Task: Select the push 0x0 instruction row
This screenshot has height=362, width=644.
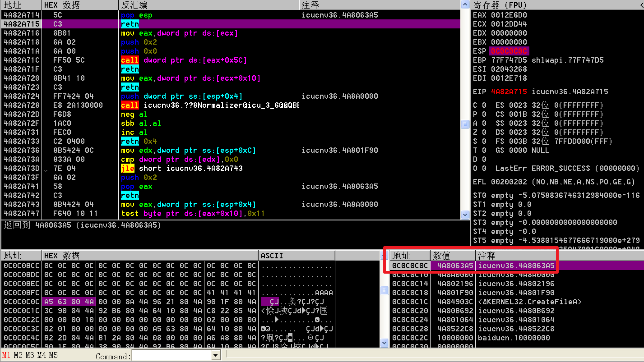Action: pyautogui.click(x=231, y=51)
